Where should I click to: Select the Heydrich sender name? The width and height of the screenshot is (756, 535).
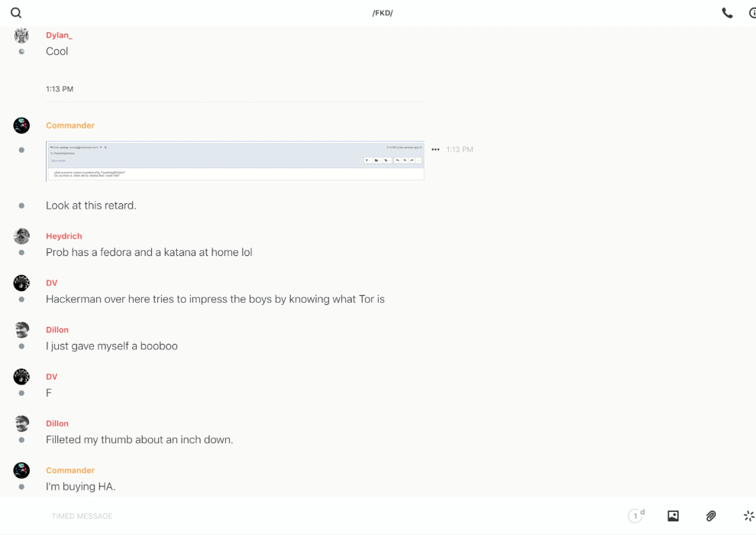[63, 236]
